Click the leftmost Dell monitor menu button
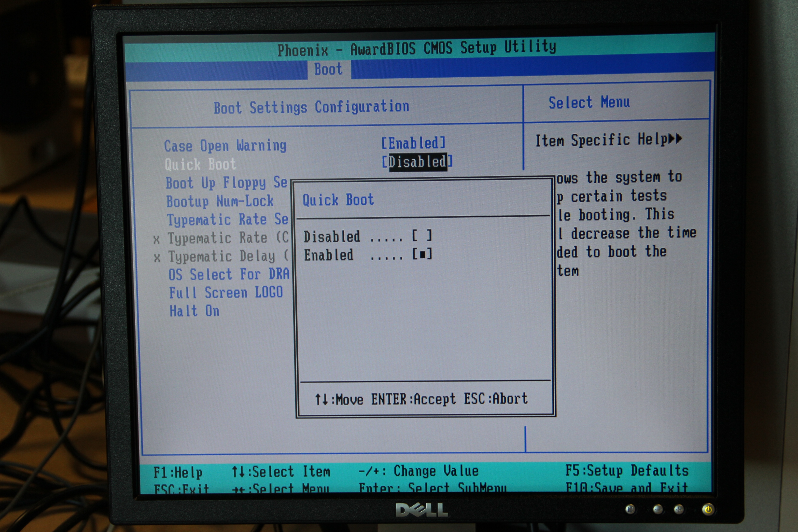Image resolution: width=798 pixels, height=532 pixels. (630, 509)
